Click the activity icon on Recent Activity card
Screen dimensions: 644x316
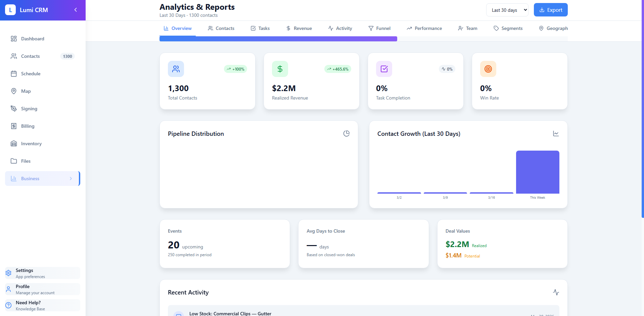(556, 292)
